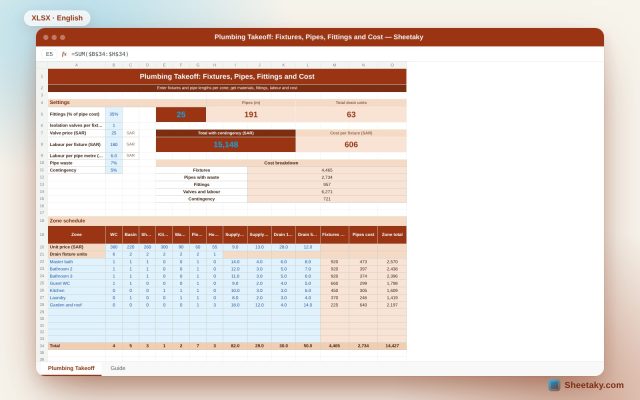Select the cost per fixture value 606
The height and width of the screenshot is (400, 640).
(351, 144)
